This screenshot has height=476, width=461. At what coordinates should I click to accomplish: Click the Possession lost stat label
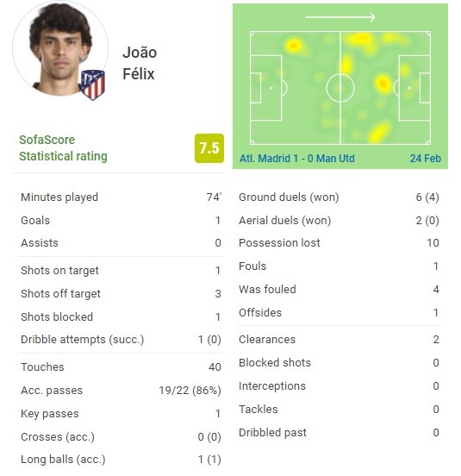pos(279,243)
